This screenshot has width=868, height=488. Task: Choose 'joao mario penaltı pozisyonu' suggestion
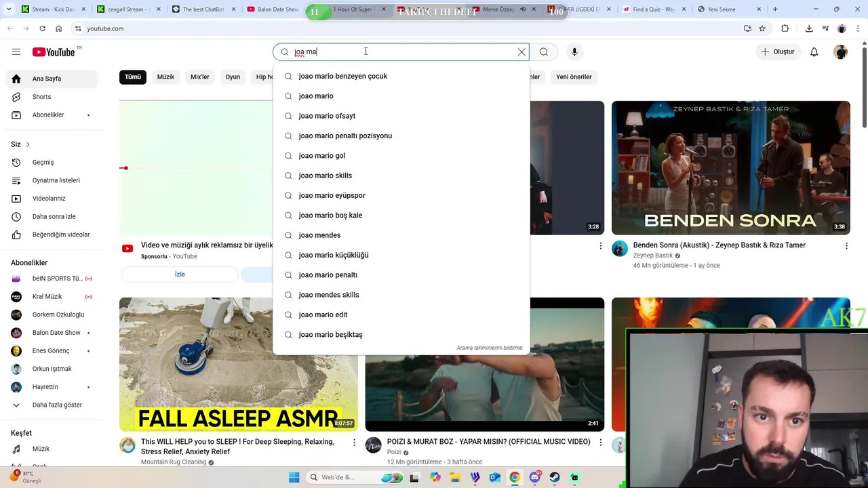[401, 136]
